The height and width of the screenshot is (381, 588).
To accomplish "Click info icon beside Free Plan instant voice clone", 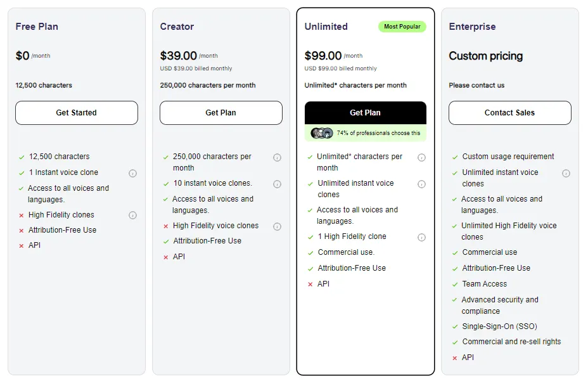I will [x=132, y=173].
